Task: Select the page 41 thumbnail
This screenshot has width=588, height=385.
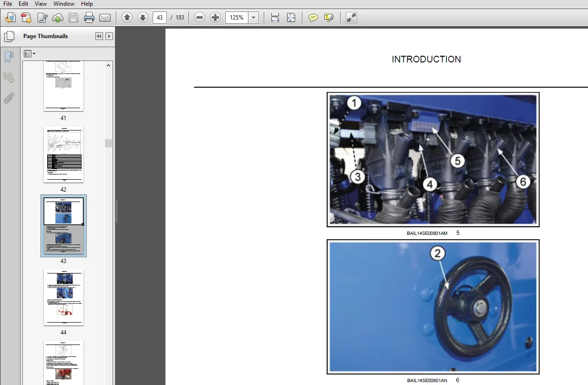Action: [x=63, y=86]
